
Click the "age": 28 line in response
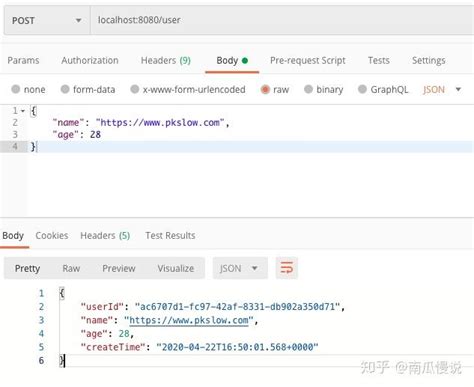pyautogui.click(x=107, y=334)
